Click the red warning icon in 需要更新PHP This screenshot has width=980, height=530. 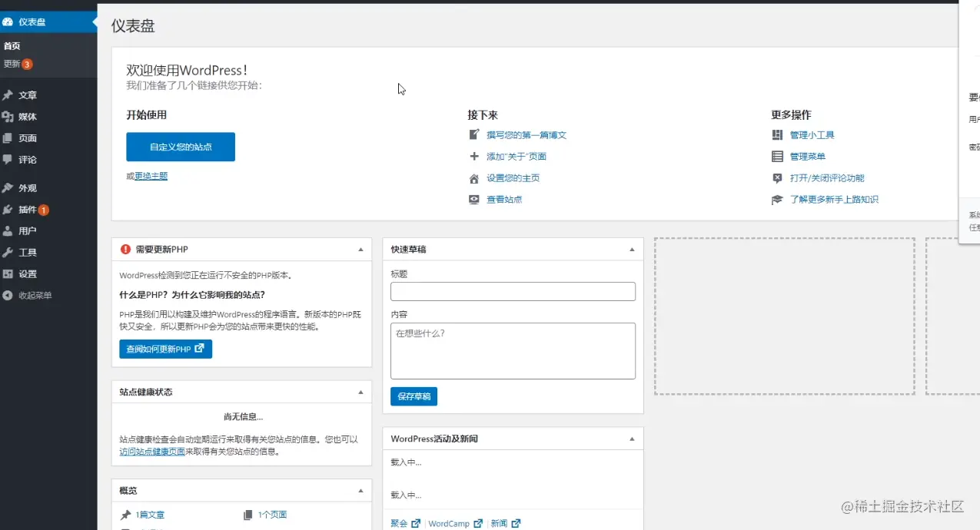pos(125,249)
